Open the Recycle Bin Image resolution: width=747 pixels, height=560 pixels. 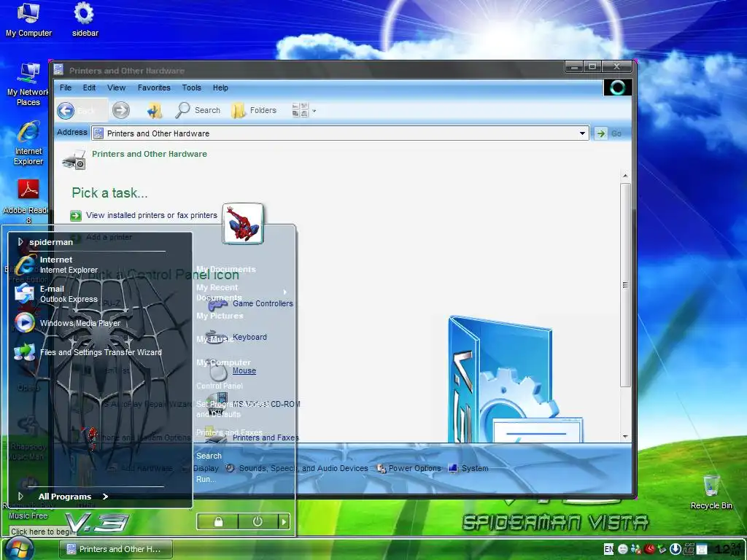click(x=711, y=492)
